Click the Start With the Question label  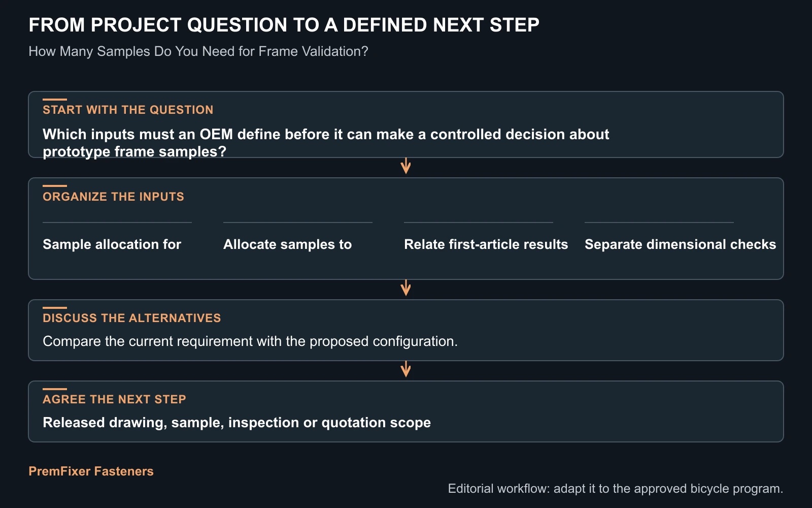(128, 110)
